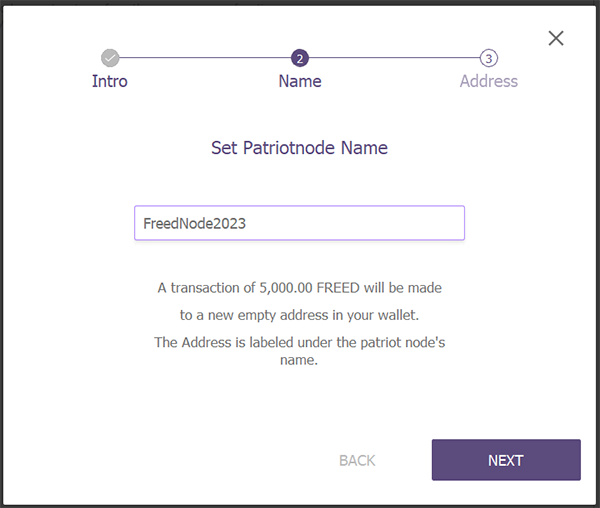Click the word FREED in description
This screenshot has width=600, height=508.
[x=338, y=288]
